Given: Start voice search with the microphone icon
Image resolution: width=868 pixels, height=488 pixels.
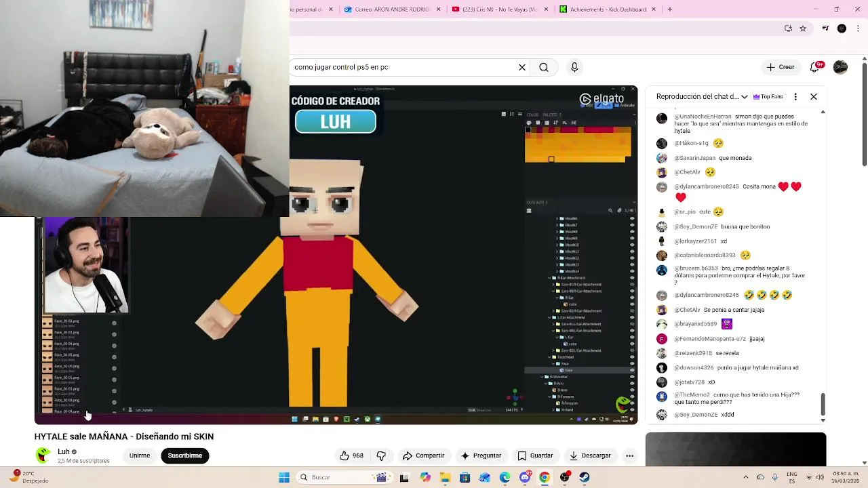Looking at the screenshot, I should pyautogui.click(x=574, y=67).
